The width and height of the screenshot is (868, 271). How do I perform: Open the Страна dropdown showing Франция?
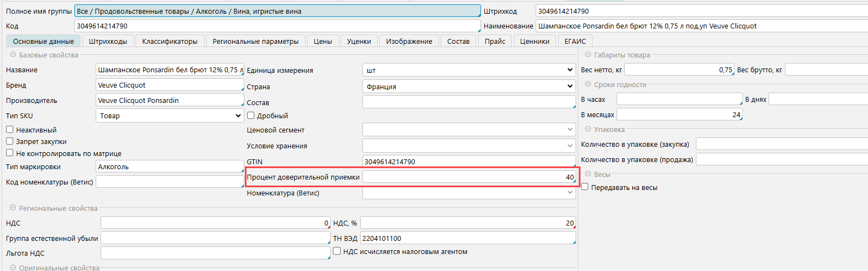[468, 87]
